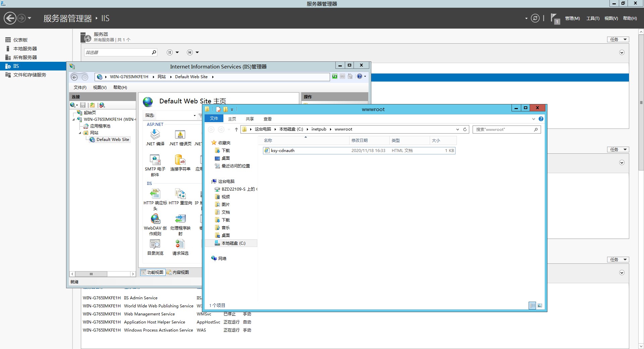Open the 查看 tab in Explorer ribbon
The height and width of the screenshot is (349, 644).
point(267,119)
